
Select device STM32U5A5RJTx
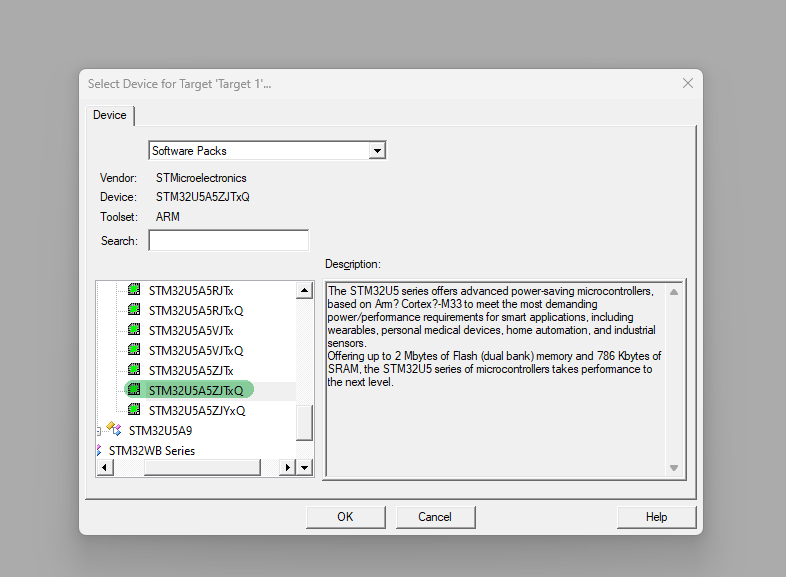tap(191, 291)
